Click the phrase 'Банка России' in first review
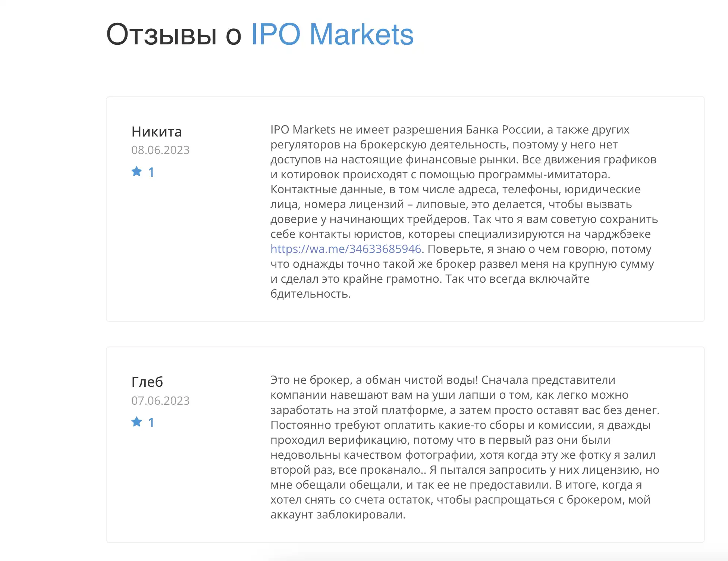Image resolution: width=728 pixels, height=561 pixels. tap(504, 129)
